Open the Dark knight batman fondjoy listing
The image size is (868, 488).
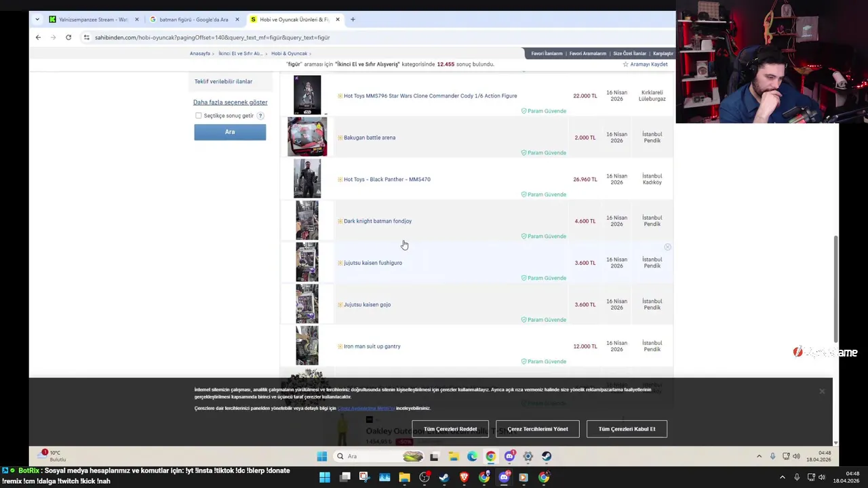pyautogui.click(x=378, y=221)
